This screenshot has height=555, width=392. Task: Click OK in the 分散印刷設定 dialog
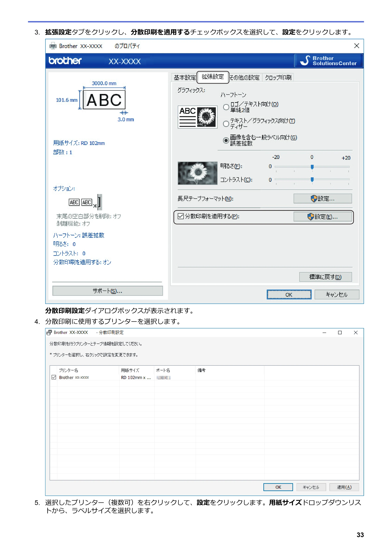[x=278, y=487]
